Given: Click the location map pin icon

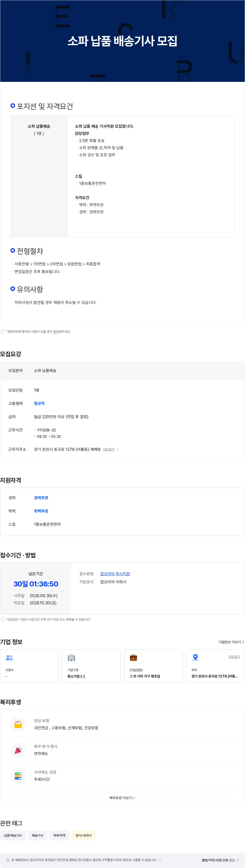Looking at the screenshot, I should click(195, 657).
